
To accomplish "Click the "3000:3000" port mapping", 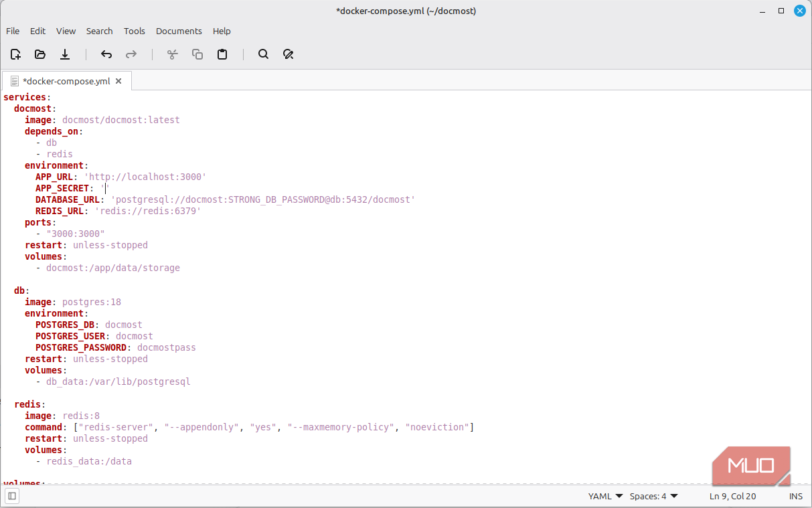I will (x=76, y=234).
